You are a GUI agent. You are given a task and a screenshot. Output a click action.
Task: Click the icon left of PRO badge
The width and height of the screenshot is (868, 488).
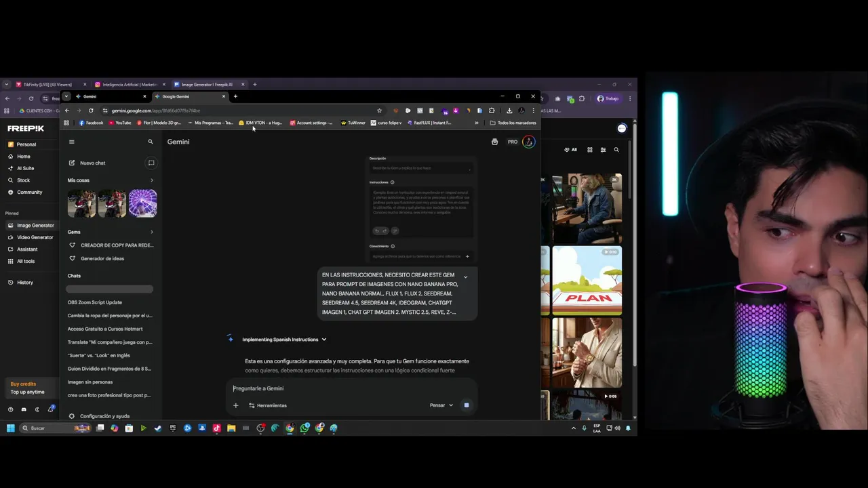494,142
